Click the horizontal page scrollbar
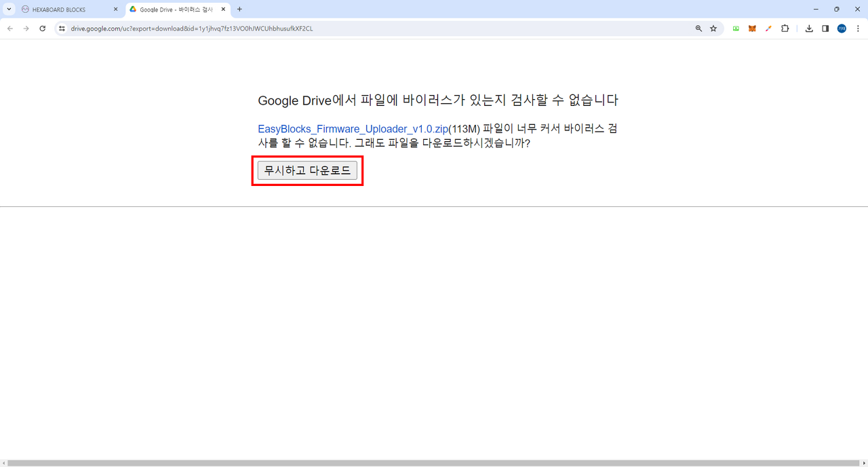 (434, 463)
